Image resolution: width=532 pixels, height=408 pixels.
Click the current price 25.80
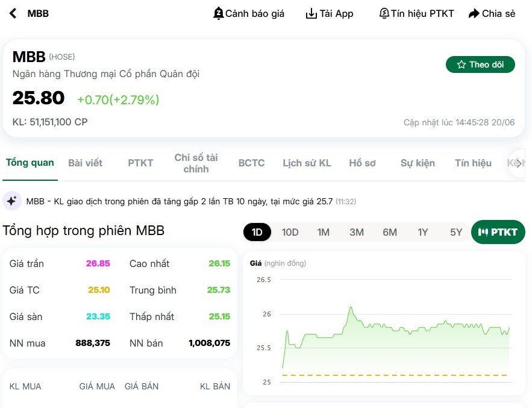39,98
